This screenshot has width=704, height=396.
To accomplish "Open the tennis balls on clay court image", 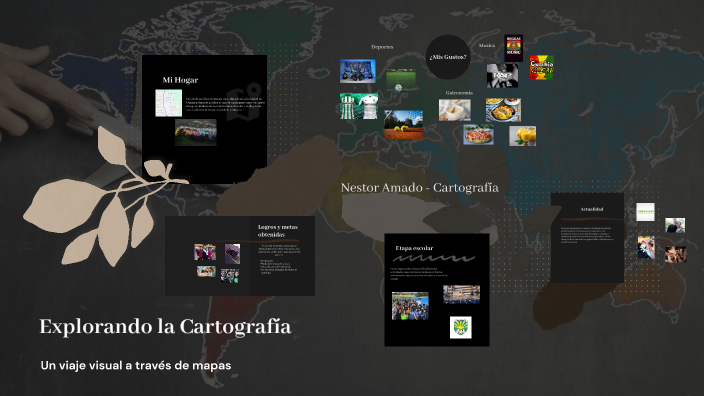I will (403, 124).
